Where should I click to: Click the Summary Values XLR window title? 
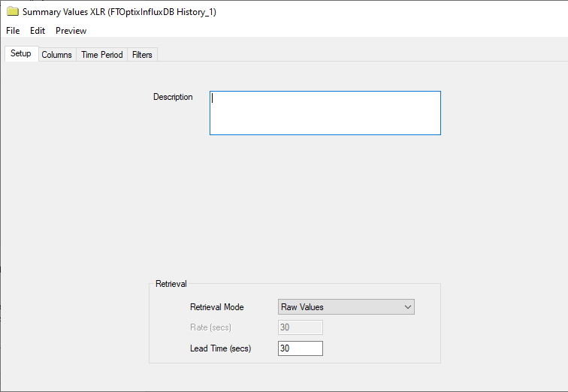[119, 12]
